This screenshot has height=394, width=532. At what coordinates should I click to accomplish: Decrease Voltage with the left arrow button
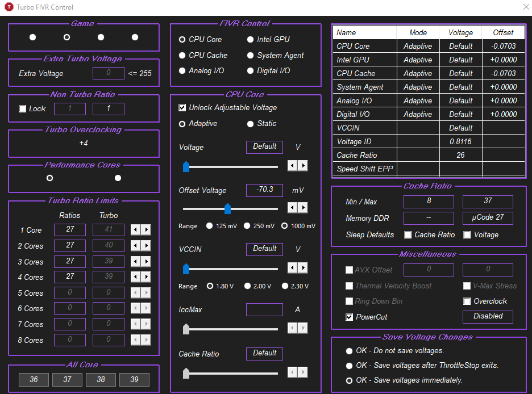(x=292, y=166)
